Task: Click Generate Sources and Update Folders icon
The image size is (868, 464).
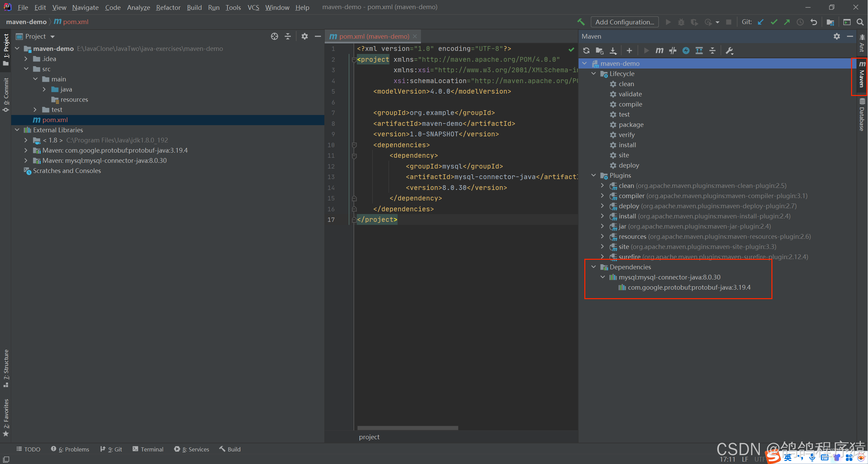Action: click(x=600, y=51)
